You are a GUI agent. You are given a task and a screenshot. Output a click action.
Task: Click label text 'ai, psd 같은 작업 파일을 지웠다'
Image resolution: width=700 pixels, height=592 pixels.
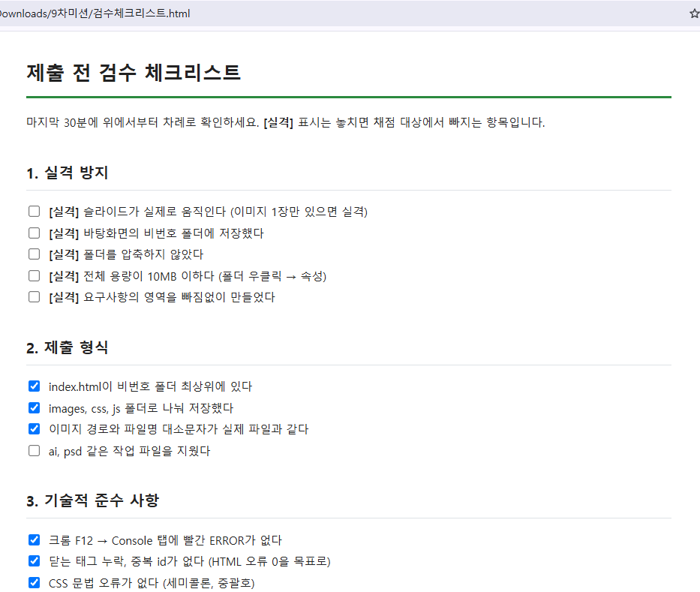coord(130,452)
